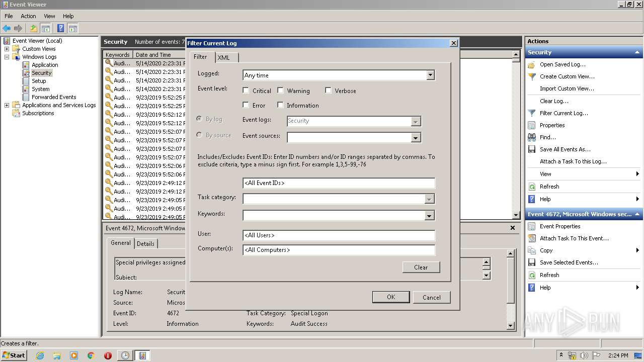Click Filter Current Log funnel icon
Viewport: 644px width, 362px height.
click(x=532, y=113)
